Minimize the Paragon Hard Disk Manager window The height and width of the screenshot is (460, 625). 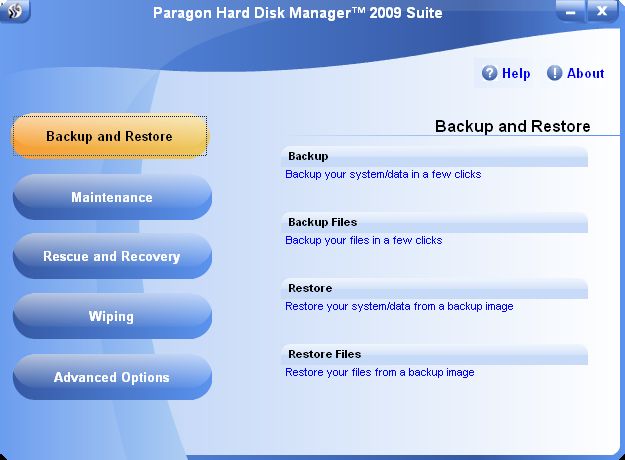click(570, 11)
